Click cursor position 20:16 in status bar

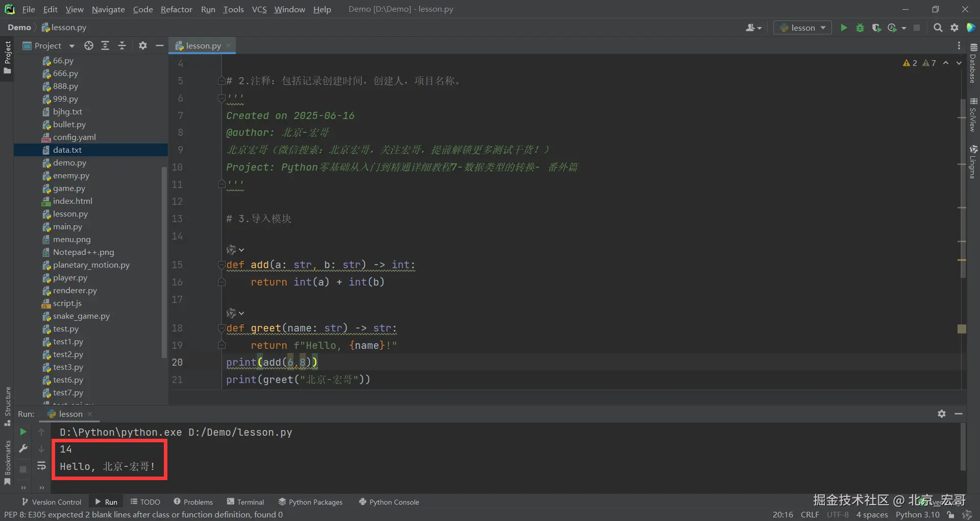click(x=782, y=515)
